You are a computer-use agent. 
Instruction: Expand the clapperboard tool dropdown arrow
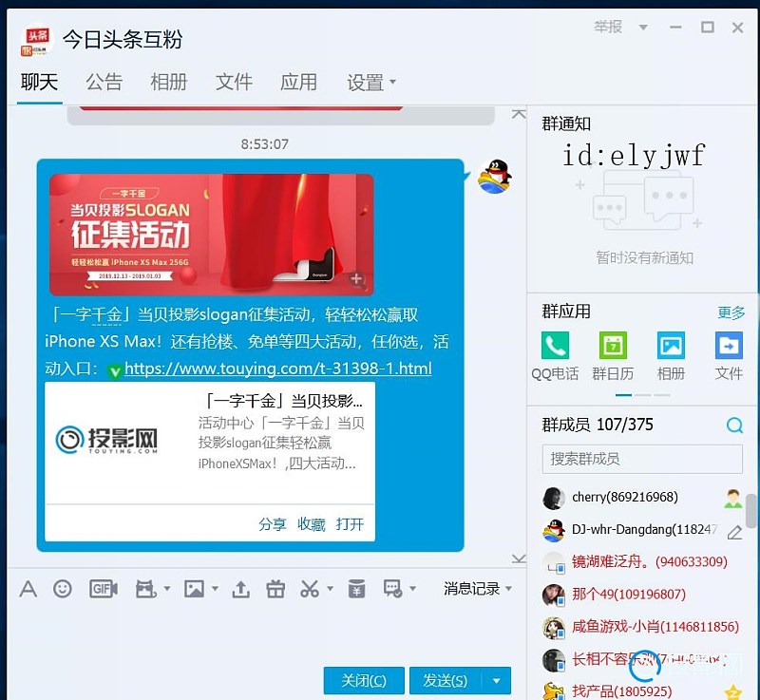point(167,589)
